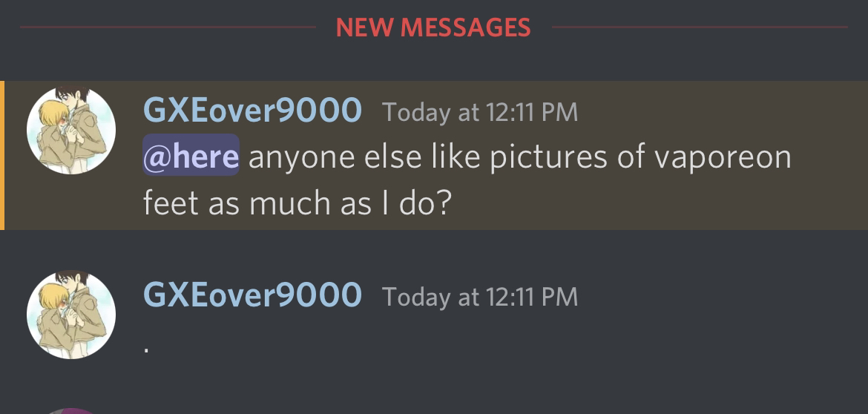Click the red divider line left of NEW MESSAGES
The width and height of the screenshot is (868, 414).
[x=168, y=27]
